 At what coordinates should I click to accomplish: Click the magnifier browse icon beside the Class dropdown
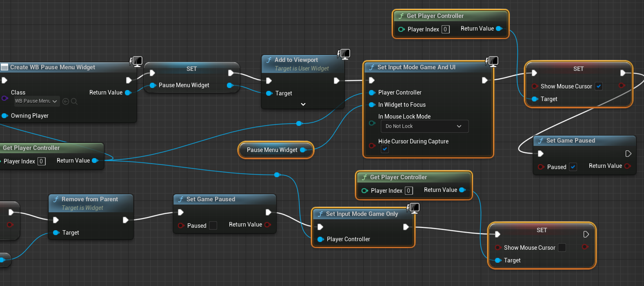(74, 101)
